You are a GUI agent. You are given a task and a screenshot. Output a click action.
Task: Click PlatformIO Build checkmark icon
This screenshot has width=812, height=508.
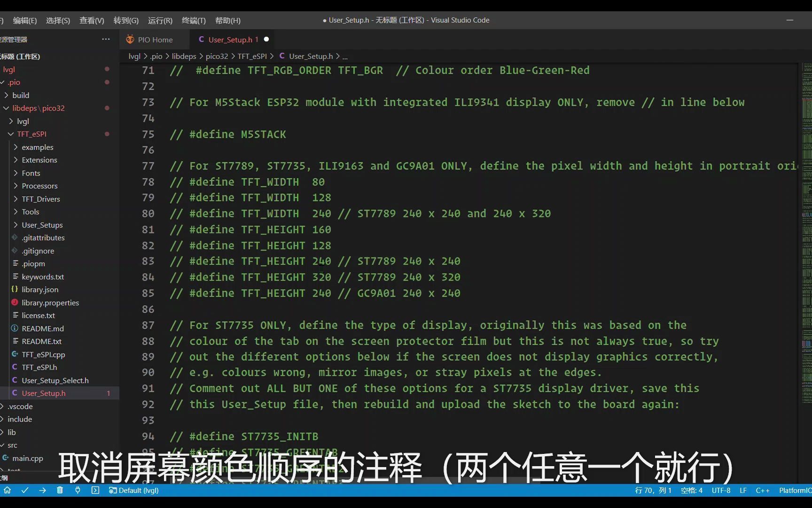click(x=25, y=490)
